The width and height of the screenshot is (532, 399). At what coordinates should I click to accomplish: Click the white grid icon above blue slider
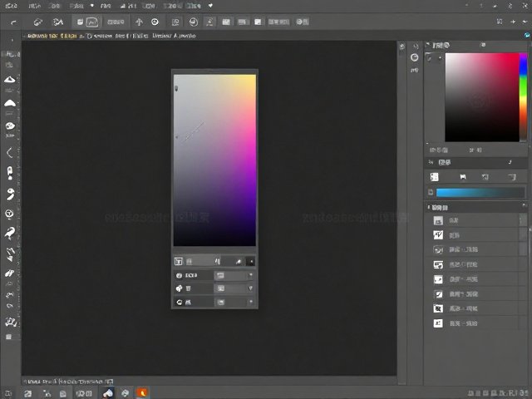pos(434,177)
